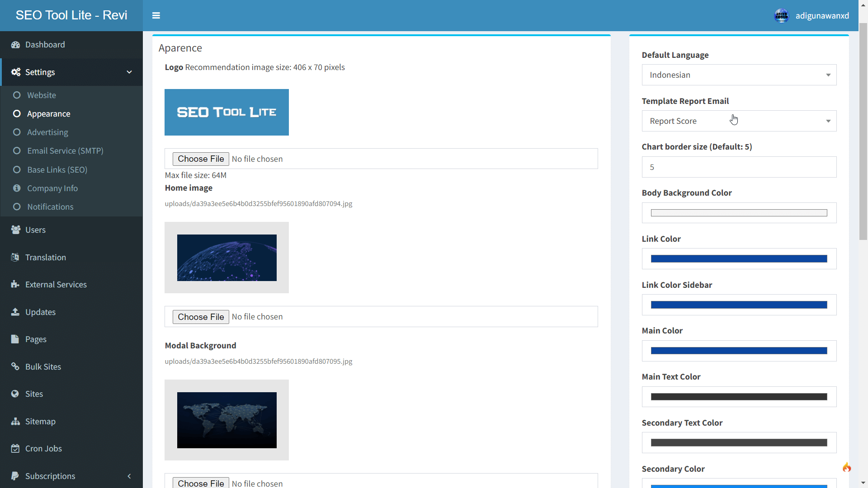Screen dimensions: 868x488
Task: Select the Notifications radio item
Action: click(x=50, y=206)
